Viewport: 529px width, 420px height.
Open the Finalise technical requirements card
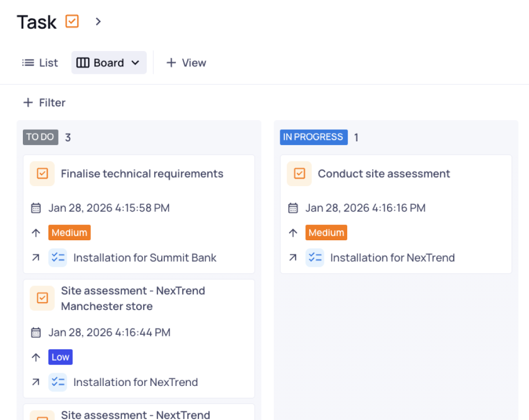(142, 174)
